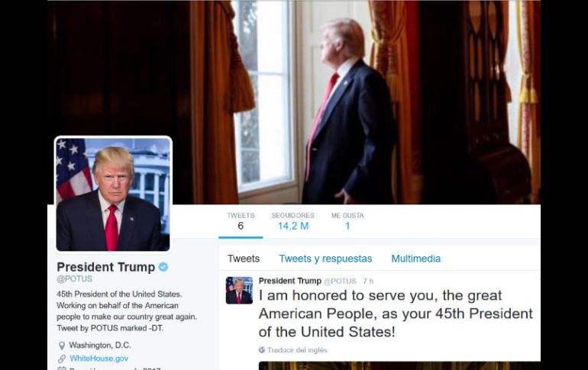
Task: Click the President Trump profile name heading
Action: click(105, 267)
